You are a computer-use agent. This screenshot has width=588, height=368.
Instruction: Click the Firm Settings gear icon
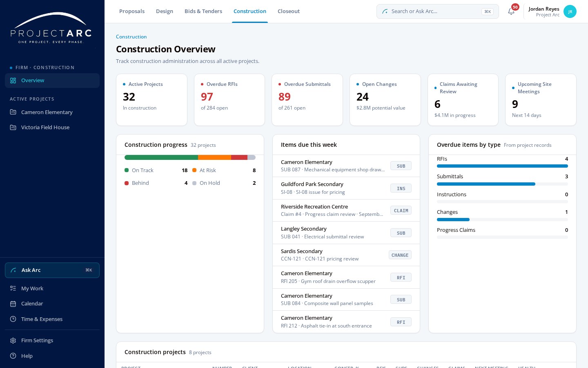click(x=13, y=341)
